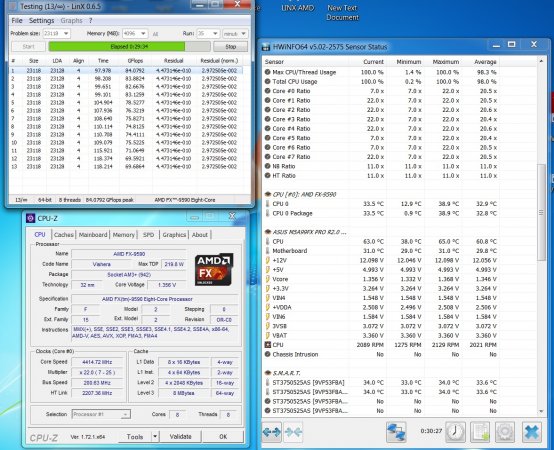Select the CPU 0 Package temperature row
The height and width of the screenshot is (450, 554).
381,213
